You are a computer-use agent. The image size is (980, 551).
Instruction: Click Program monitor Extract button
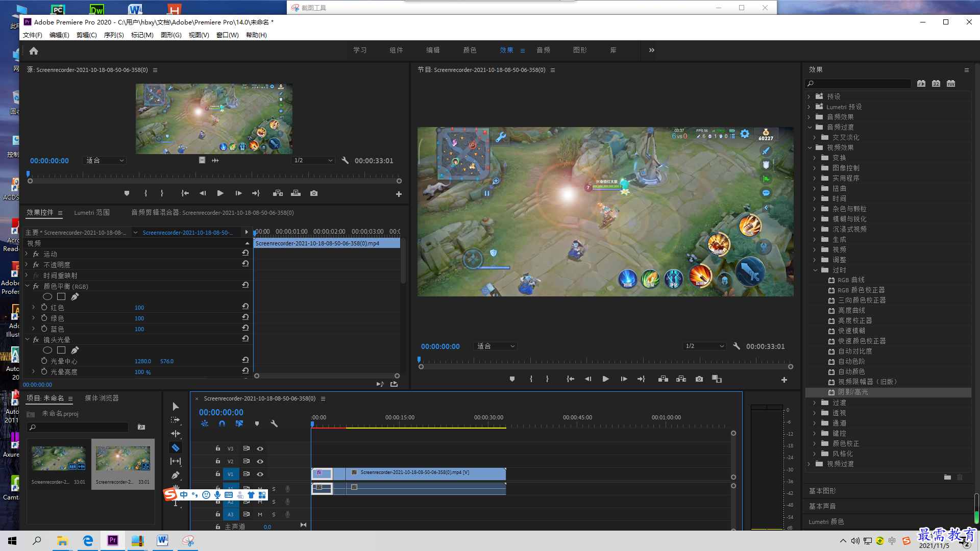click(x=681, y=379)
